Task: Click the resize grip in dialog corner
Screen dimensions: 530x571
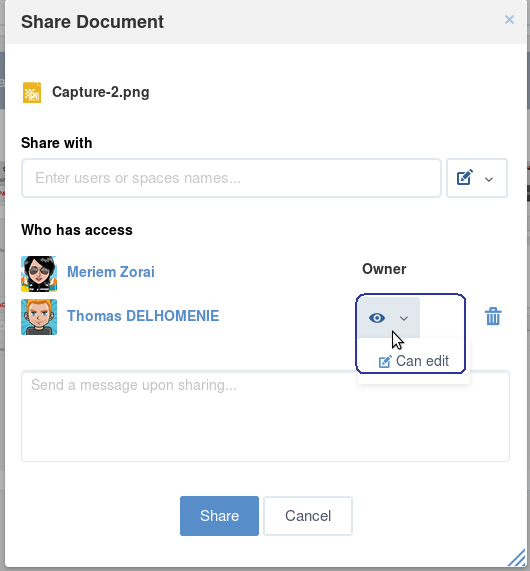Action: coord(517,558)
